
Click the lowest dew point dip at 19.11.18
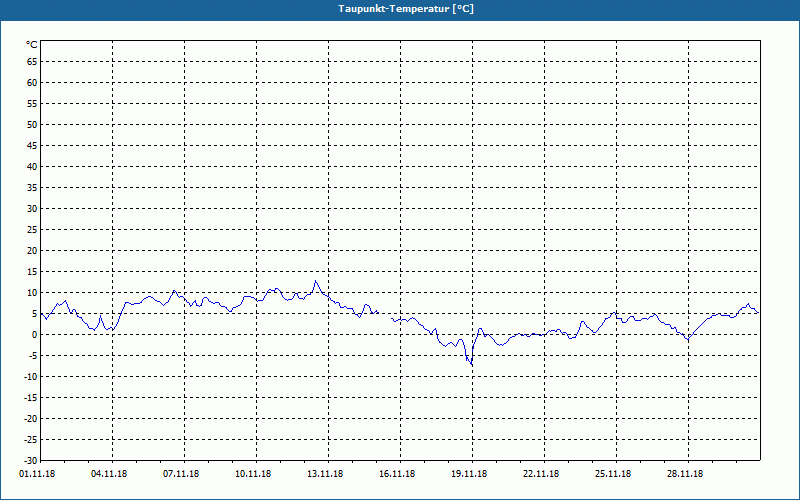pyautogui.click(x=471, y=364)
